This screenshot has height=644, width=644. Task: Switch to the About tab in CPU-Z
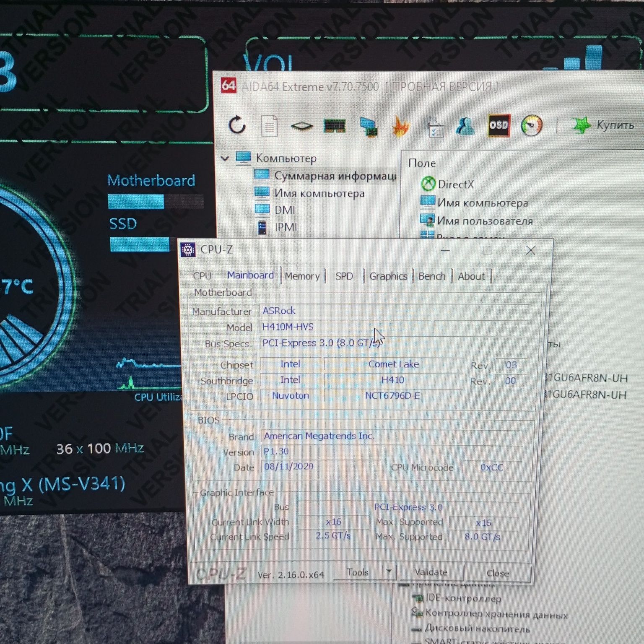click(471, 276)
